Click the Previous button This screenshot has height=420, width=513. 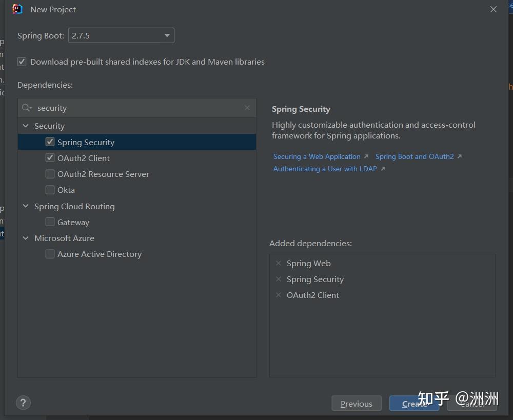click(x=357, y=403)
